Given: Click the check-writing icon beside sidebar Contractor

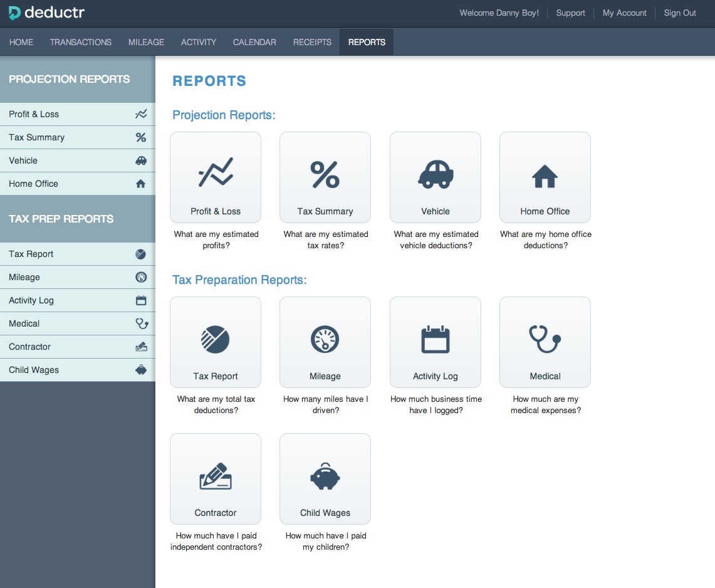Looking at the screenshot, I should 142,347.
